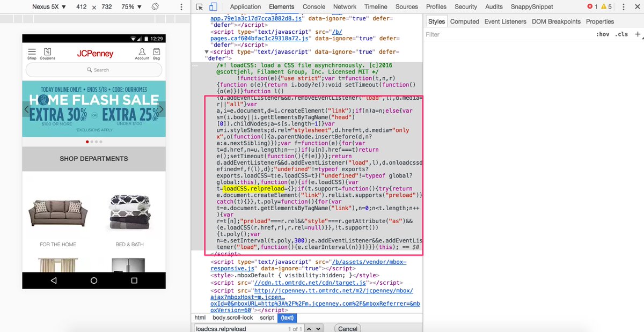Open the shopping Bag icon
The width and height of the screenshot is (644, 332).
coord(157,53)
